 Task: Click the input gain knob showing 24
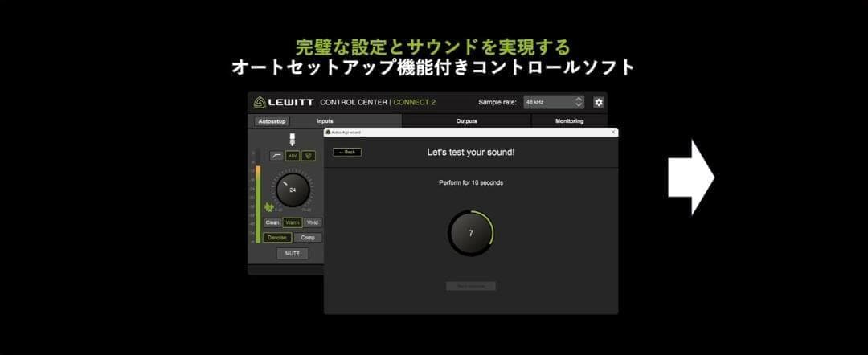point(293,190)
